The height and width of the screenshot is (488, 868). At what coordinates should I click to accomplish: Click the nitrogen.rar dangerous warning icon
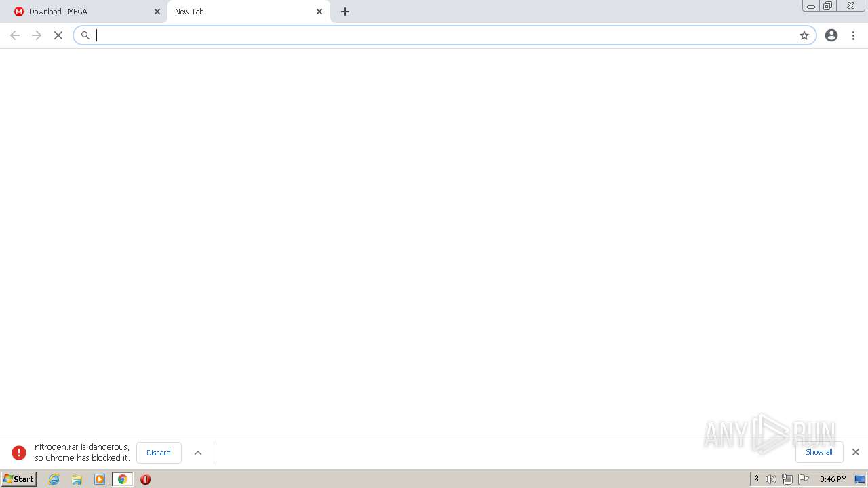pos(19,453)
